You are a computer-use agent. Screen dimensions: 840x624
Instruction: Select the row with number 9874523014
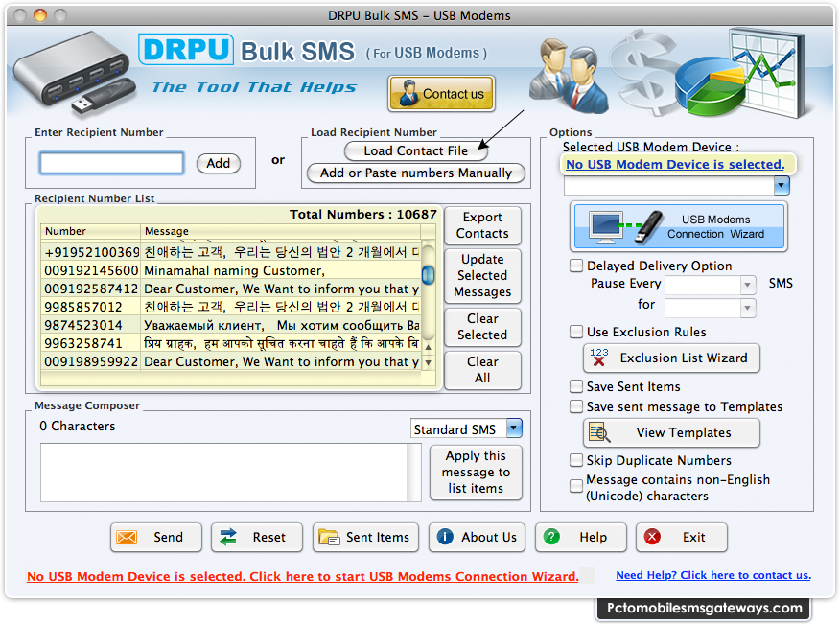(x=231, y=325)
